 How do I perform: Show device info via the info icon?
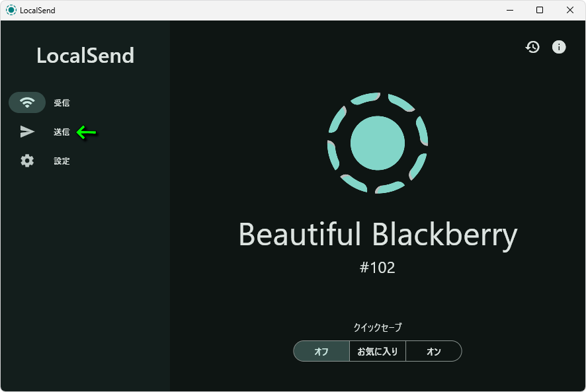click(x=559, y=47)
